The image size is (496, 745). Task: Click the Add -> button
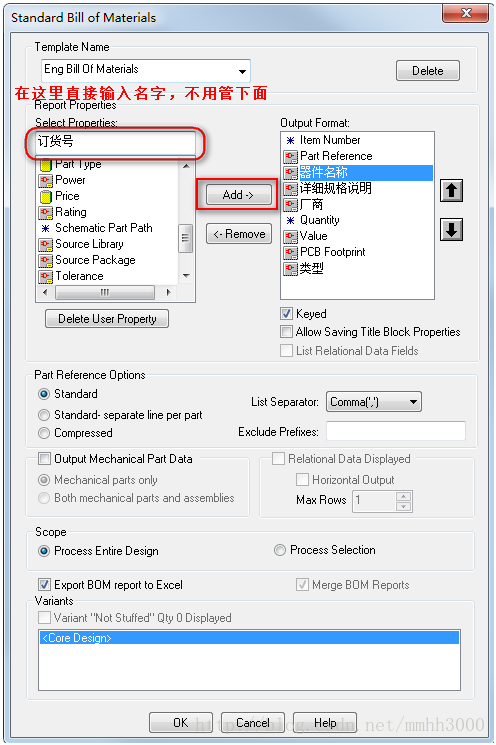[238, 195]
